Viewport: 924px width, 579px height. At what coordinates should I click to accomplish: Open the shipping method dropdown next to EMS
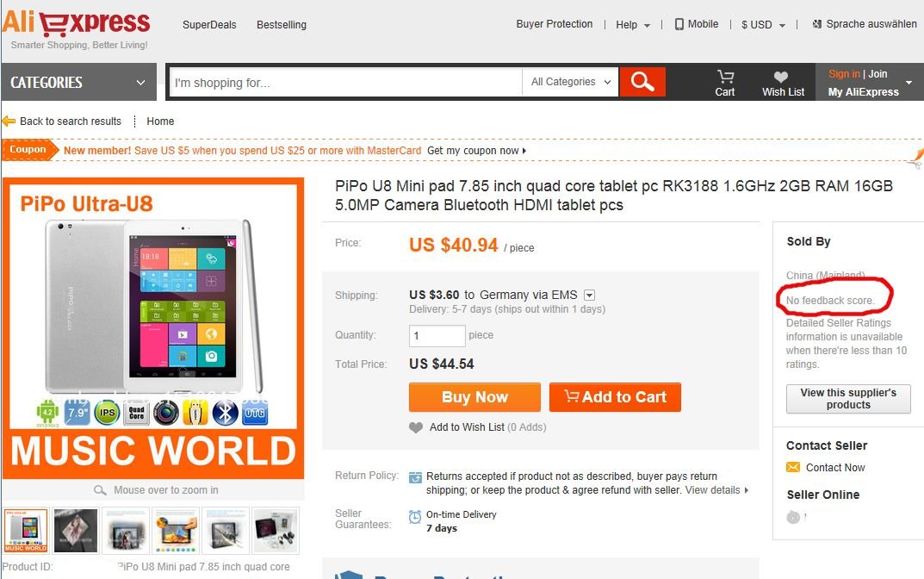589,295
